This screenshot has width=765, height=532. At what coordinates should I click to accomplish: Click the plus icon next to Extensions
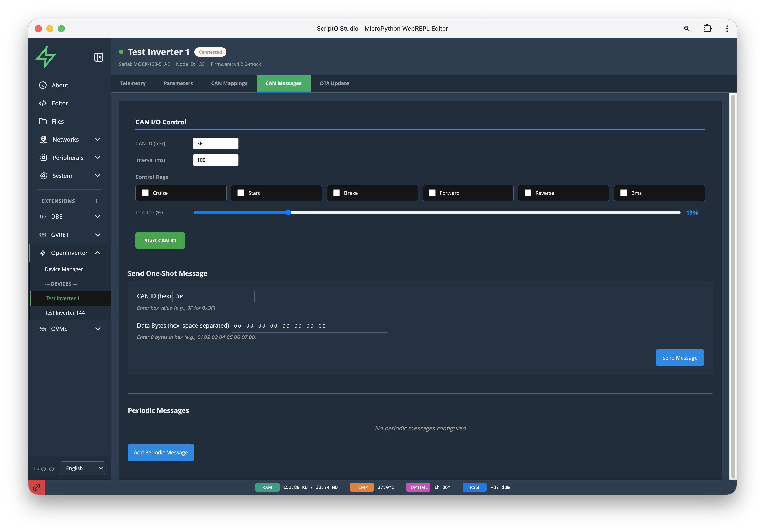(97, 201)
